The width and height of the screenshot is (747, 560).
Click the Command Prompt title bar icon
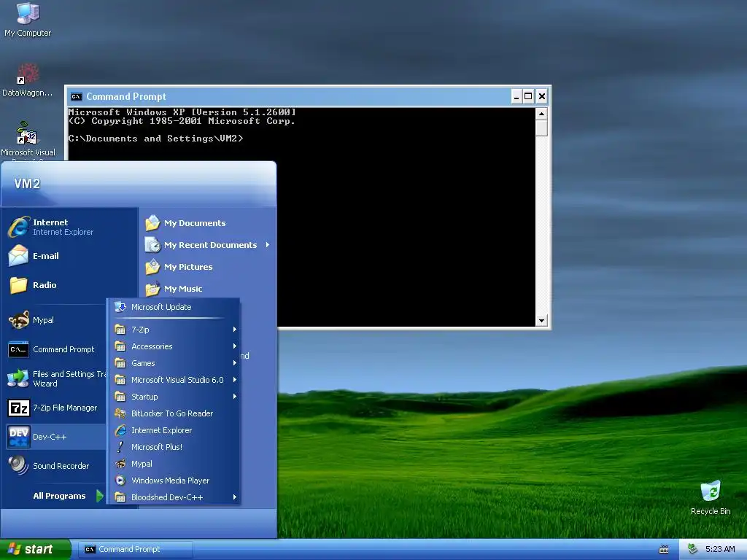pyautogui.click(x=76, y=97)
